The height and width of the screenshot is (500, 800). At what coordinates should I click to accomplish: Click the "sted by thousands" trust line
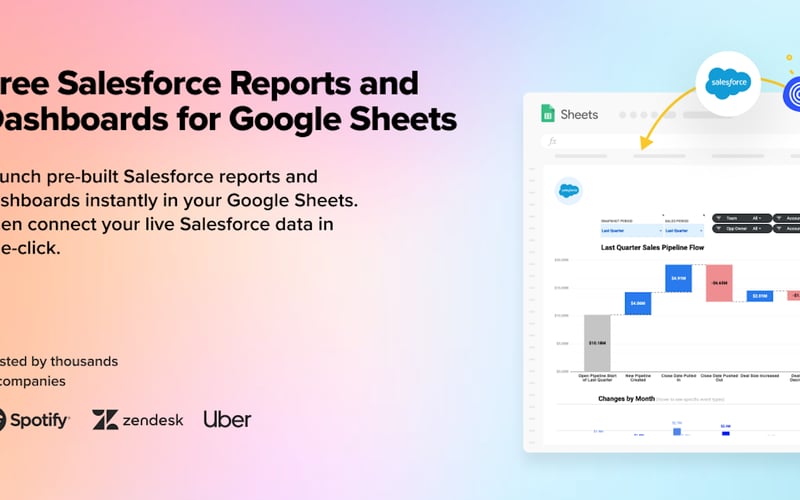coord(59,361)
